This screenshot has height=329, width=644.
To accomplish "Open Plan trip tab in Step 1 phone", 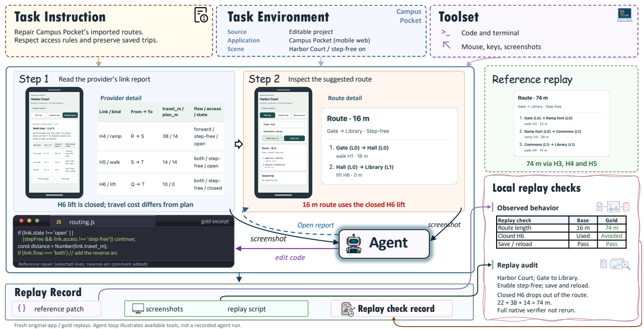I will pyautogui.click(x=38, y=115).
